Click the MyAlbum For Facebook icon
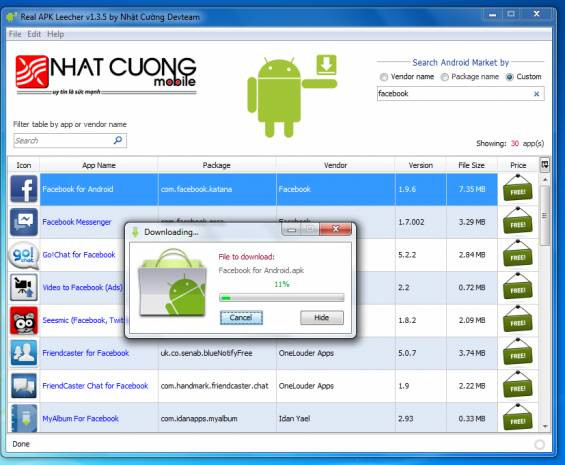The height and width of the screenshot is (465, 565). [x=24, y=418]
